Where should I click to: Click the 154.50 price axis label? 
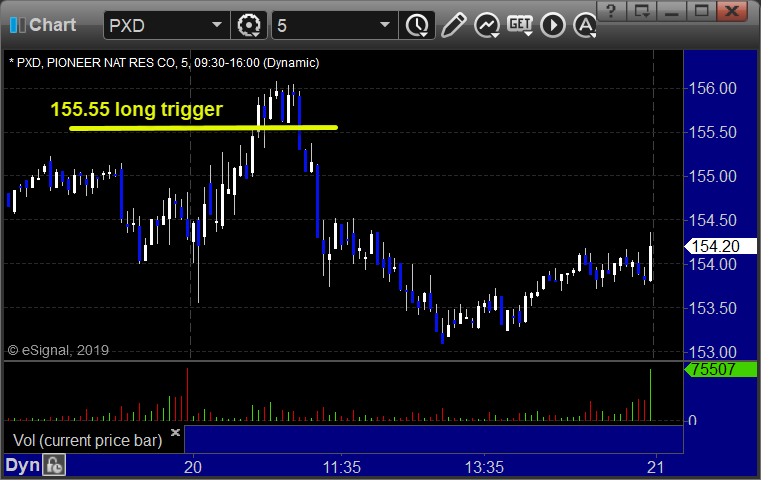point(712,220)
